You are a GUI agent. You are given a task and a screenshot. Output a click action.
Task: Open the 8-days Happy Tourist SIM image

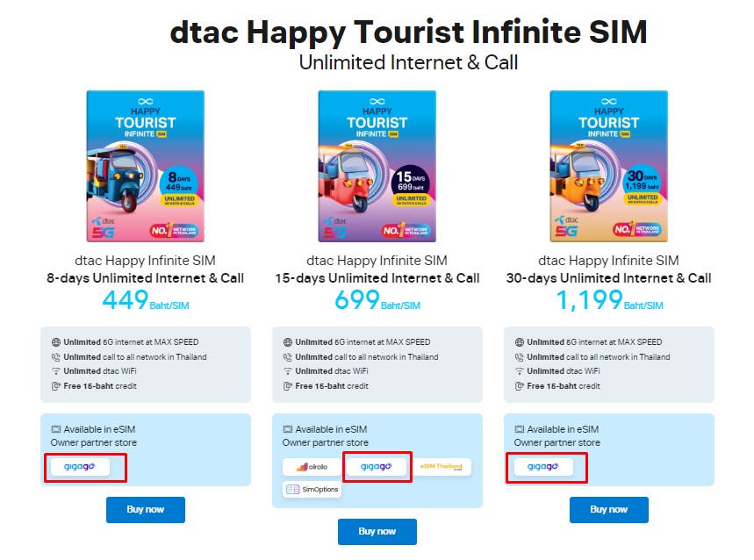[146, 166]
